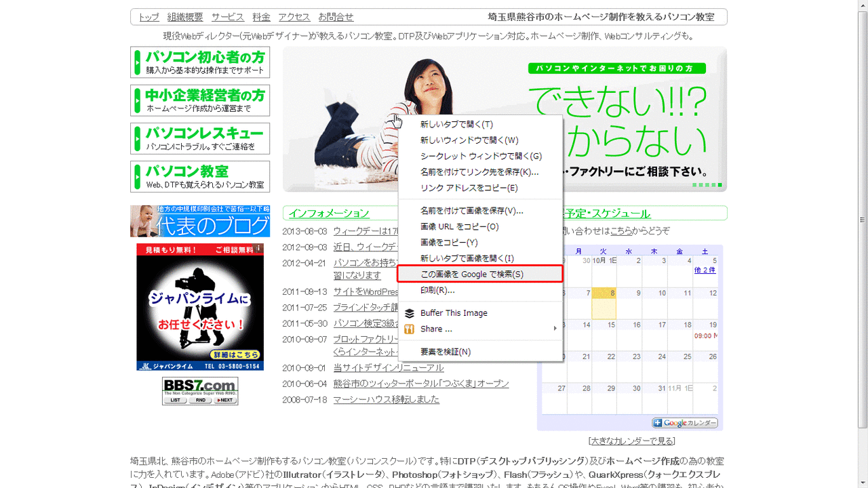Click the 他 2 件 calendar events link
The width and height of the screenshot is (868, 488).
(705, 270)
